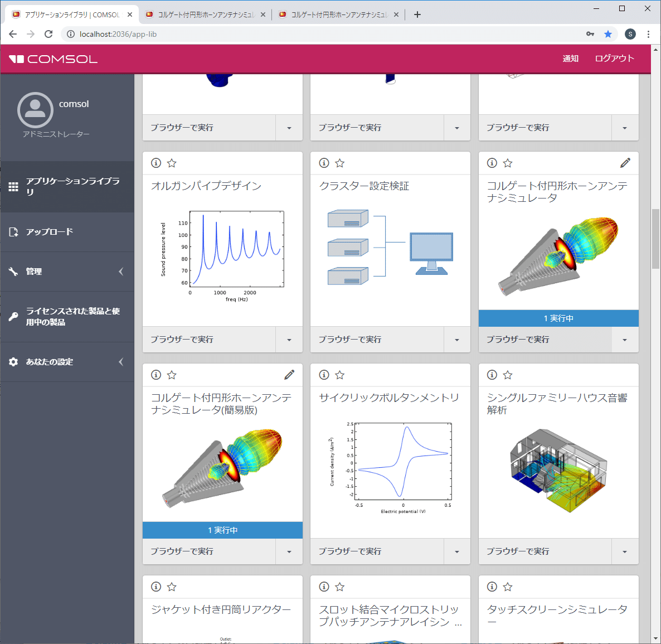
Task: Collapse the 管理 sidebar section chevron
Action: pos(121,272)
